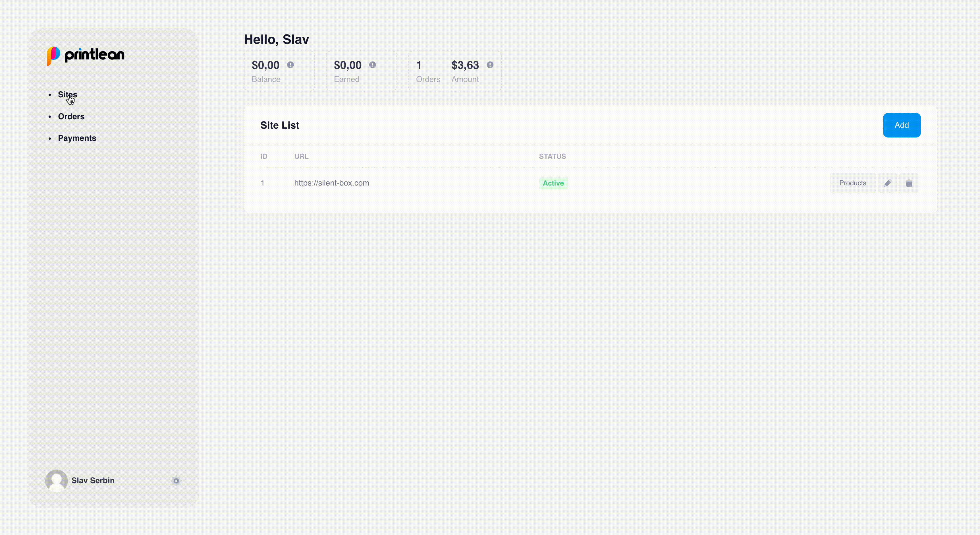Click the Orders count stat card
The width and height of the screenshot is (980, 535).
[427, 71]
